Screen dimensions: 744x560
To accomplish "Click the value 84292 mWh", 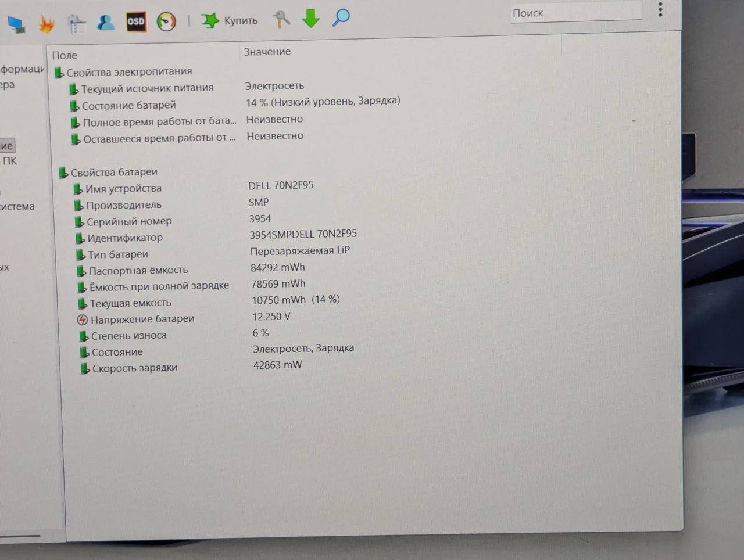I will (278, 267).
